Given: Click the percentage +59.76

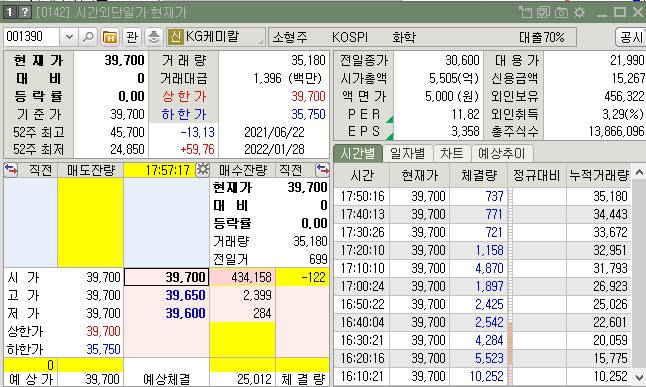Looking at the screenshot, I should pyautogui.click(x=198, y=149).
